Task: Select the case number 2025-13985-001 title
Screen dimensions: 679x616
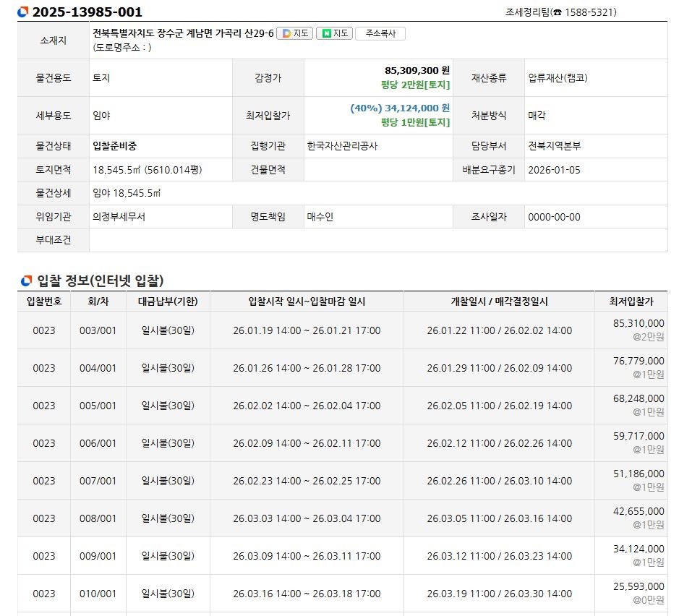Action: click(87, 12)
